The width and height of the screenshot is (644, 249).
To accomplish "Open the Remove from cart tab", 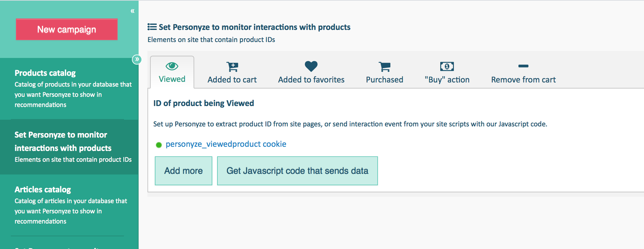I will pos(523,80).
